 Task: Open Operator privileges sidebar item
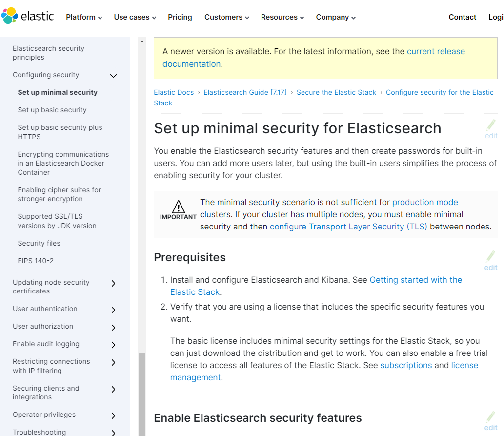(x=44, y=415)
